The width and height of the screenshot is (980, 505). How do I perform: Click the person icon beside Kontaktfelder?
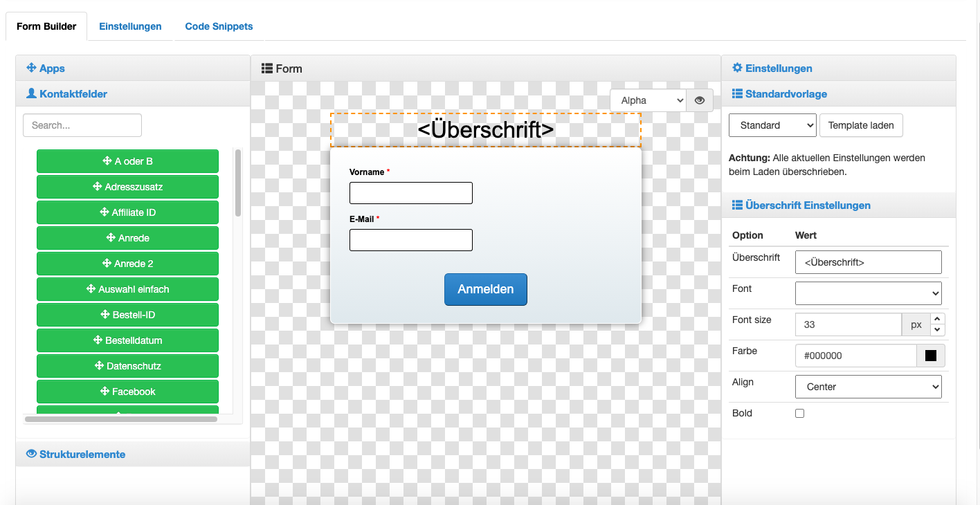(31, 93)
